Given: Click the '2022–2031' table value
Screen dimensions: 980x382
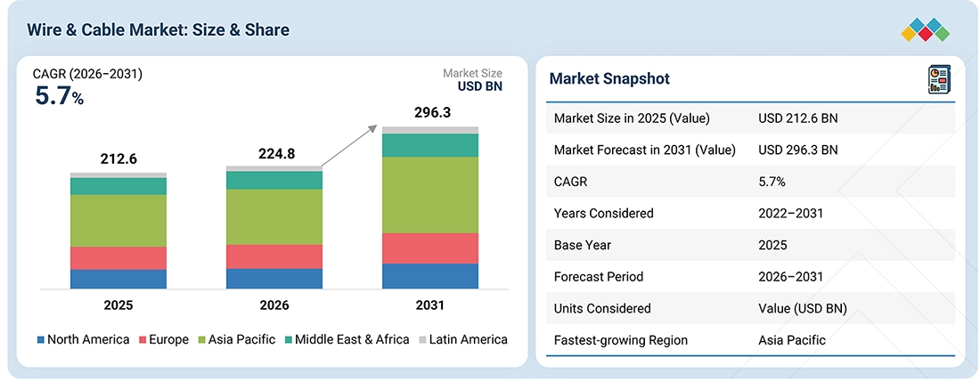Looking at the screenshot, I should click(x=790, y=214).
